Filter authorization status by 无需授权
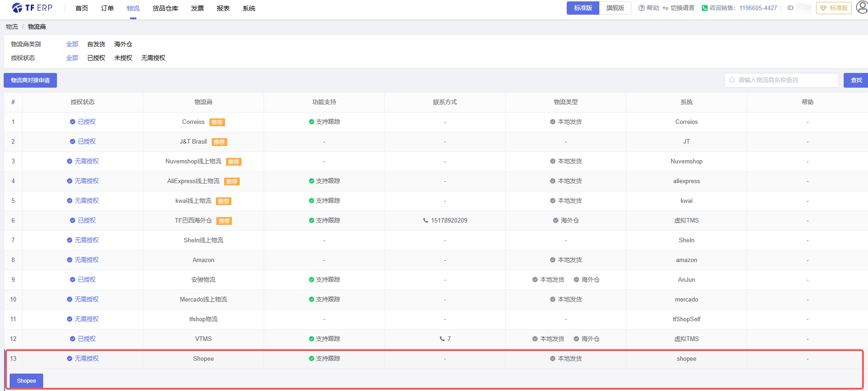The width and height of the screenshot is (868, 391). tap(153, 58)
